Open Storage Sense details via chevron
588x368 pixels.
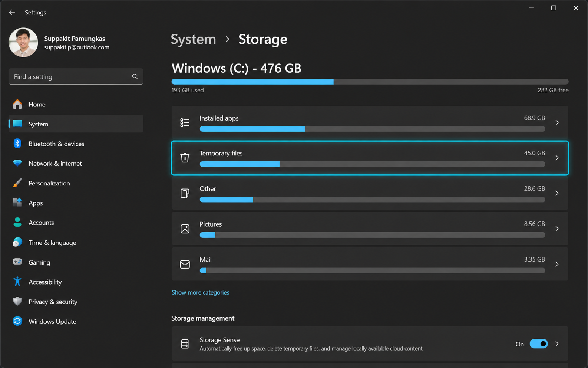(x=557, y=344)
